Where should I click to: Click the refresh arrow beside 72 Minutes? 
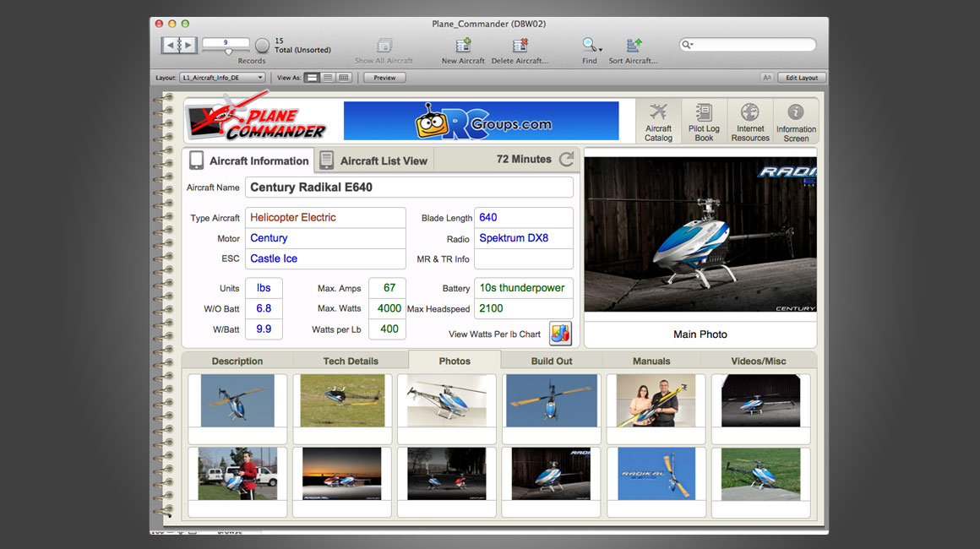coord(566,160)
